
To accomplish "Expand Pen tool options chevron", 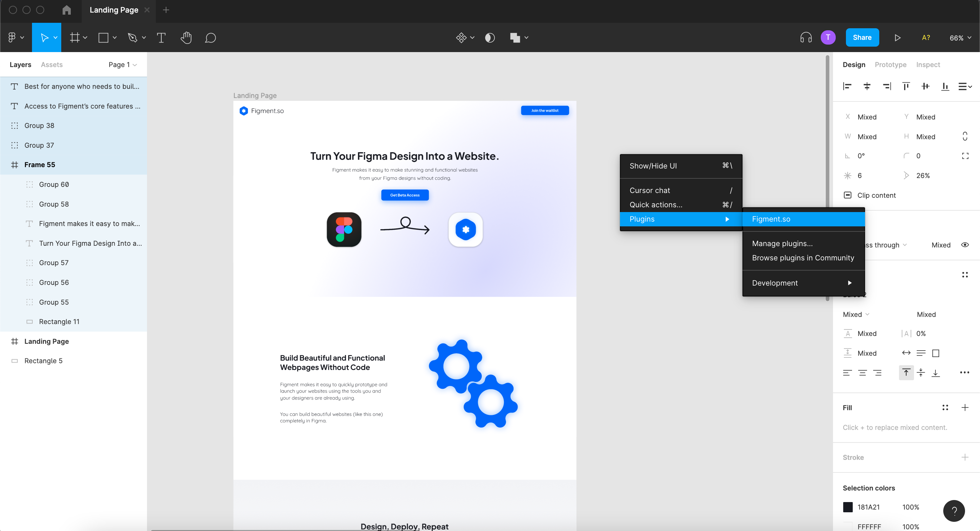I will pyautogui.click(x=144, y=38).
